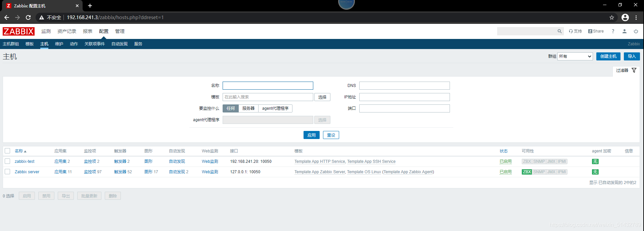Close the Zabbix browser tab
The height and width of the screenshot is (231, 644).
pos(77,6)
